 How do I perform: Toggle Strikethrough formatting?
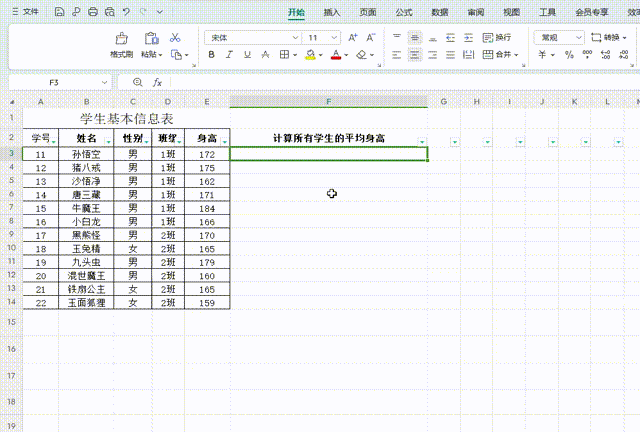coord(265,54)
